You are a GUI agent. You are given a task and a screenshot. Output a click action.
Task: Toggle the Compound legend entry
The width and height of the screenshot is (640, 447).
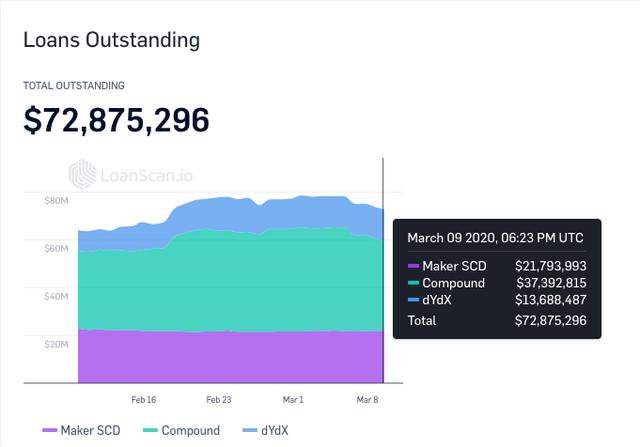(182, 430)
